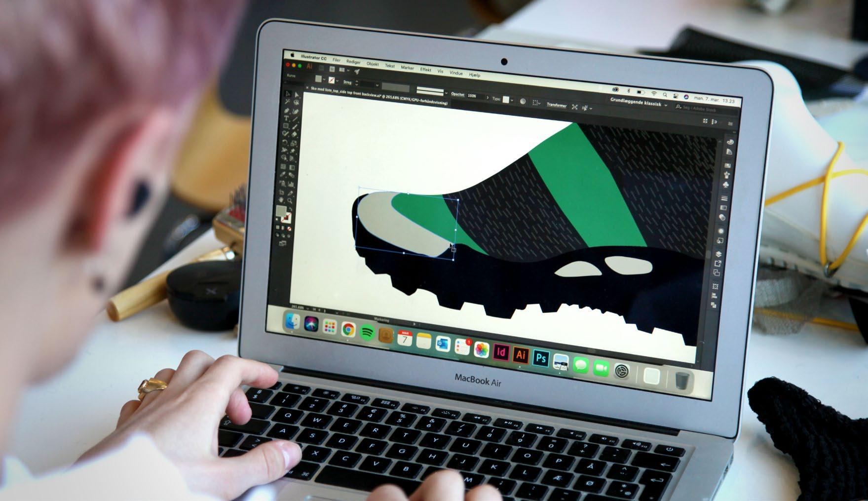The image size is (868, 501).
Task: Open the Rediger menu
Action: tap(353, 62)
